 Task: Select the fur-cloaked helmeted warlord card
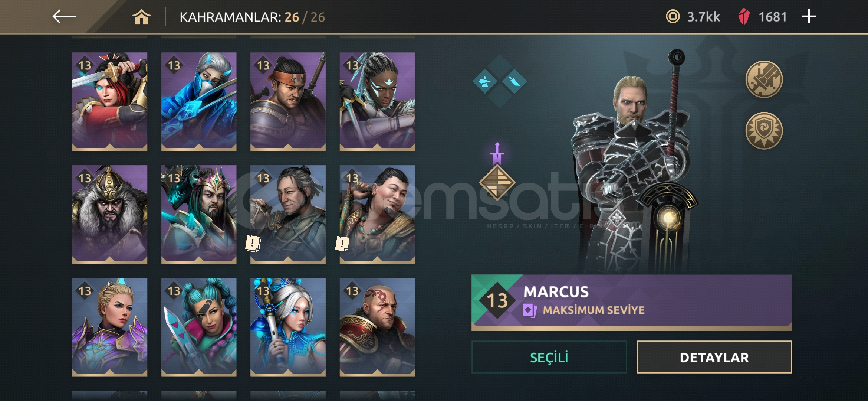(110, 215)
